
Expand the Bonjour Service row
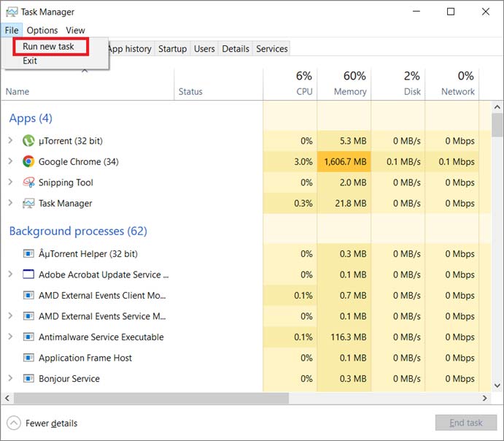(x=10, y=378)
